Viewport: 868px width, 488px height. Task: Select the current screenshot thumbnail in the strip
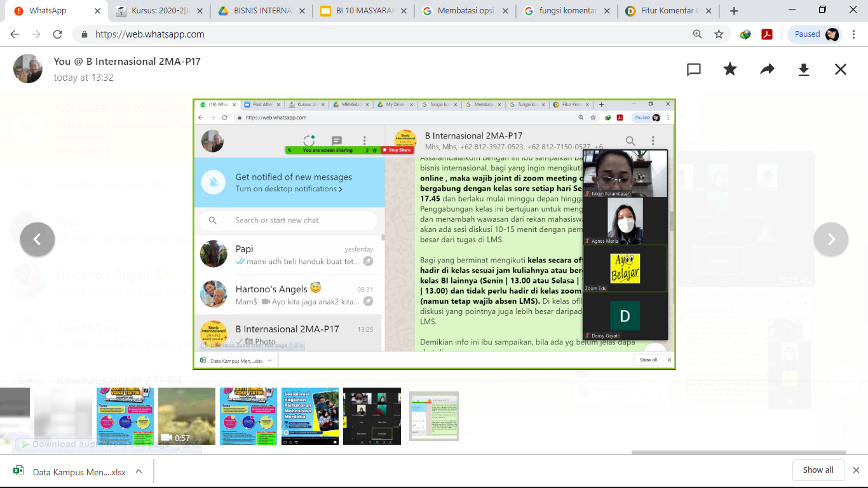click(x=434, y=416)
